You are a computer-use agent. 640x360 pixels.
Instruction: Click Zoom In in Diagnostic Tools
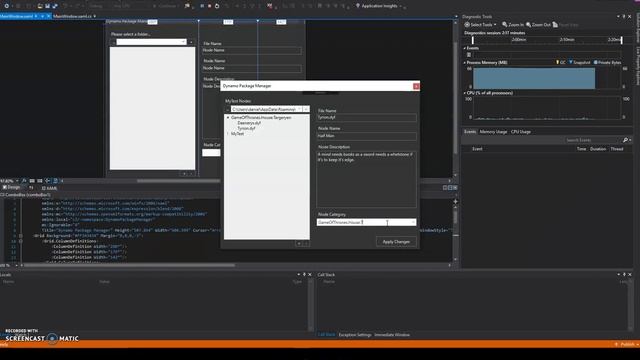point(513,25)
